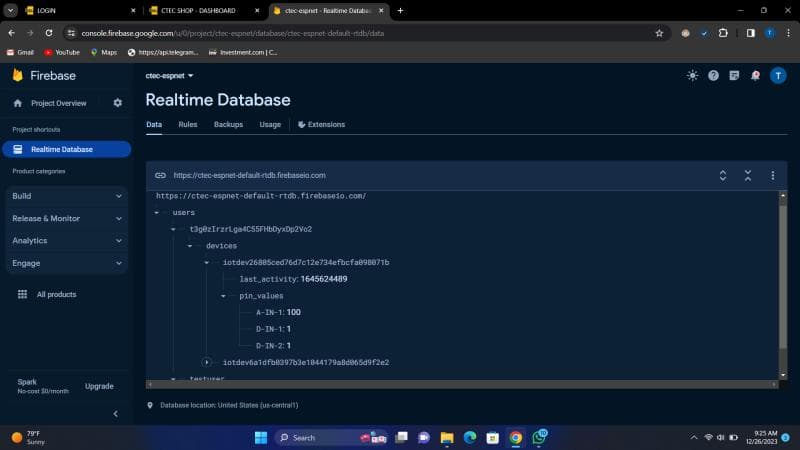
Task: Switch to the Rules tab
Action: [187, 125]
